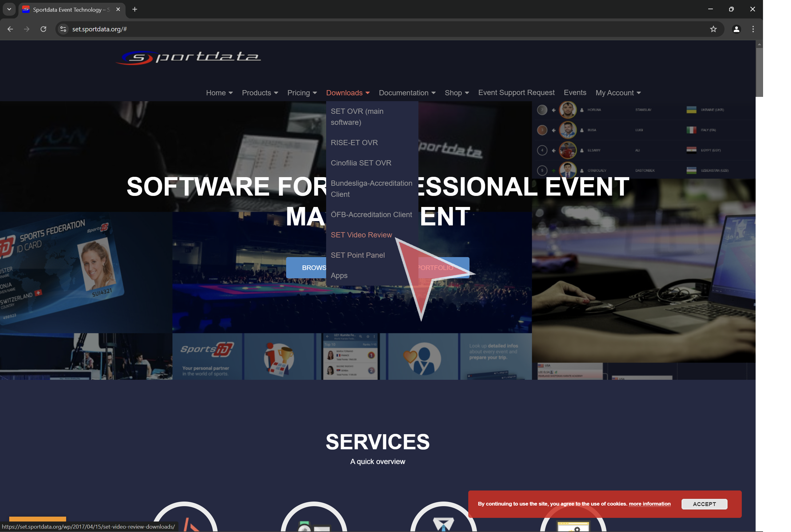Close the Sportdata Event Technology tab
This screenshot has height=532, width=791.
point(118,10)
